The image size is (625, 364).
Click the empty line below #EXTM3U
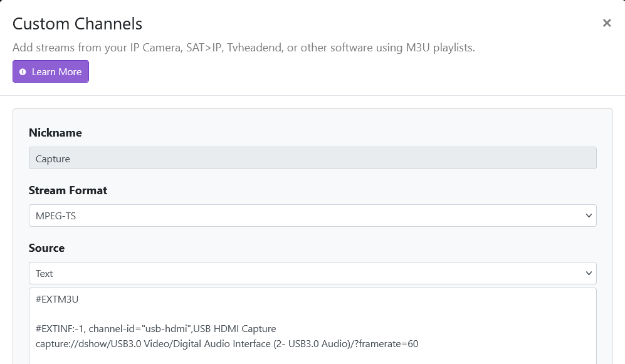(312, 314)
